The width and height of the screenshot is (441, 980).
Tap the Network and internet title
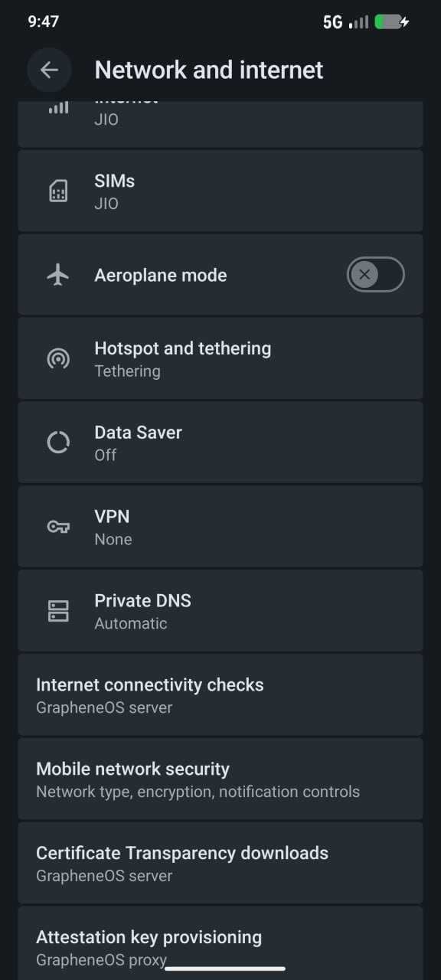point(209,70)
